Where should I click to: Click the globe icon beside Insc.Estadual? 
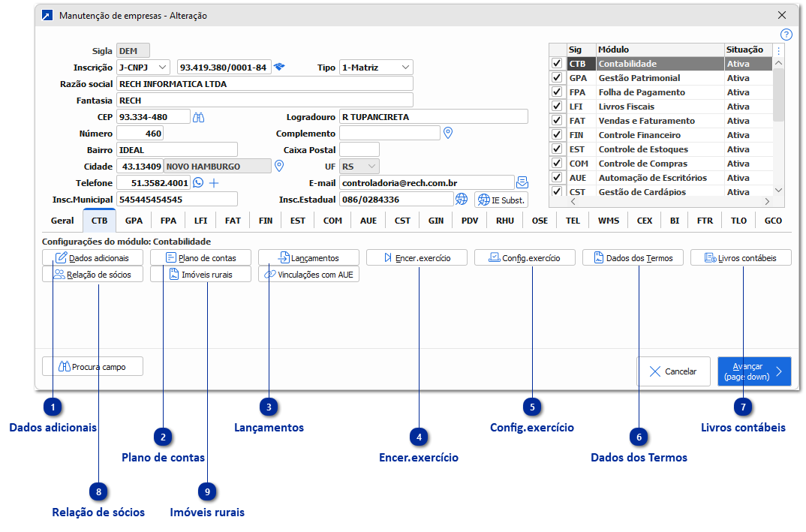coord(462,199)
